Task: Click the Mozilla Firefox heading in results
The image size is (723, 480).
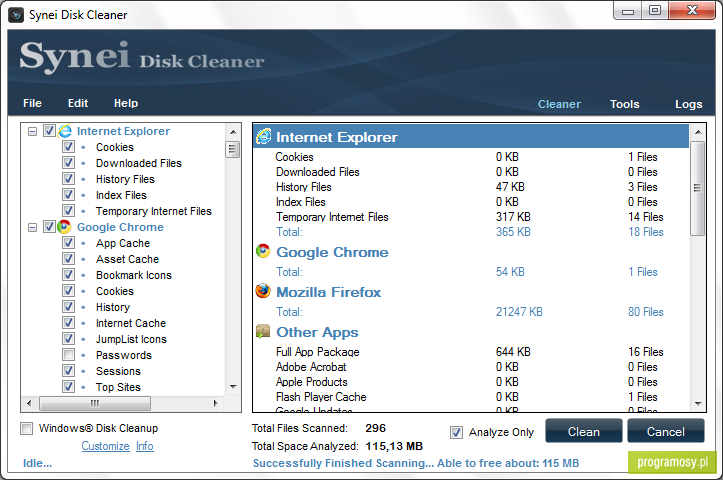Action: coord(329,292)
